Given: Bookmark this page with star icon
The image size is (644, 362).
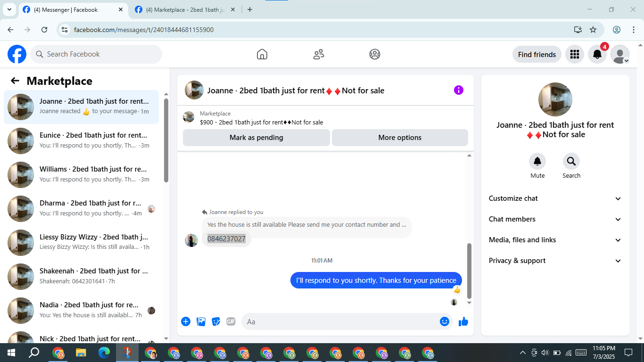Looking at the screenshot, I should pos(593,30).
